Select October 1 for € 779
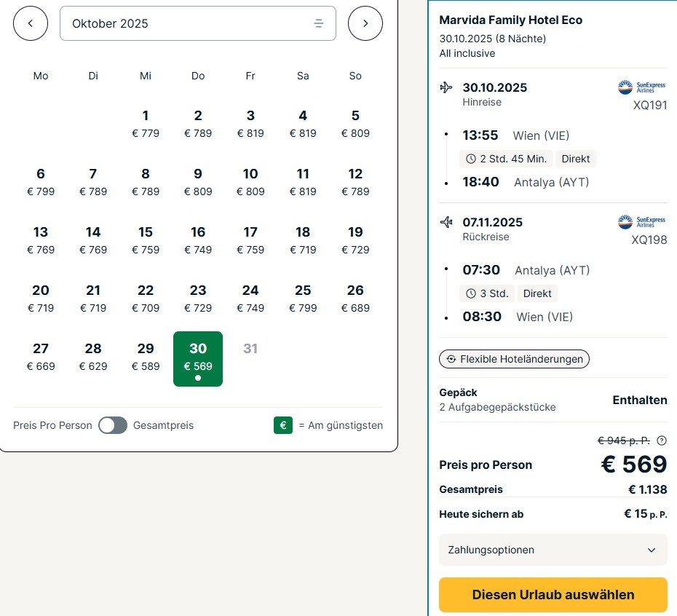The image size is (677, 616). point(146,124)
